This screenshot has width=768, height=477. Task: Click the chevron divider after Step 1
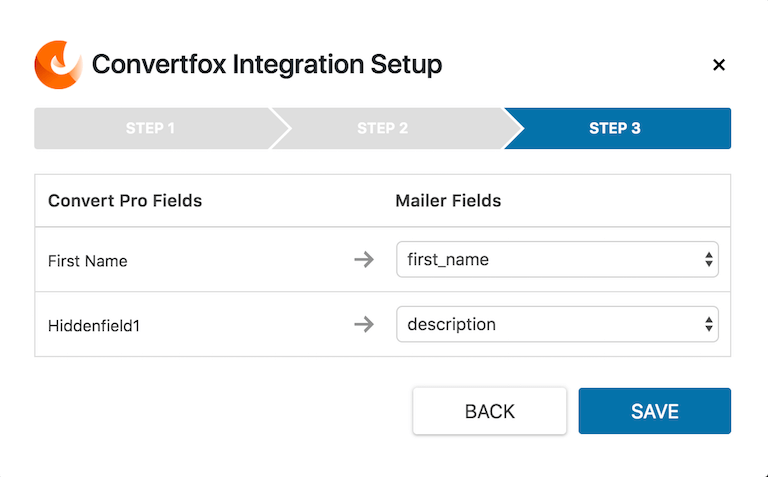point(281,128)
